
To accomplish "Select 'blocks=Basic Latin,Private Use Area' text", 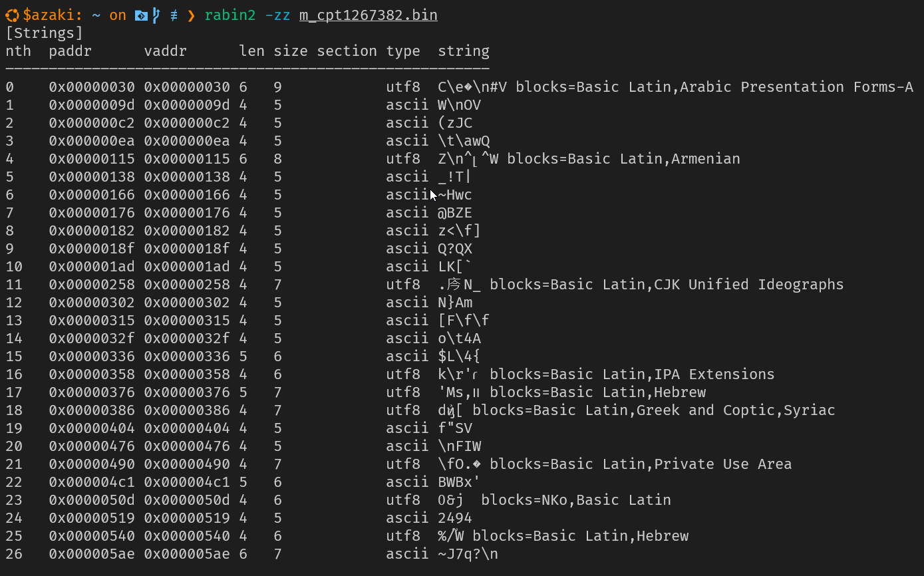I will tap(641, 464).
